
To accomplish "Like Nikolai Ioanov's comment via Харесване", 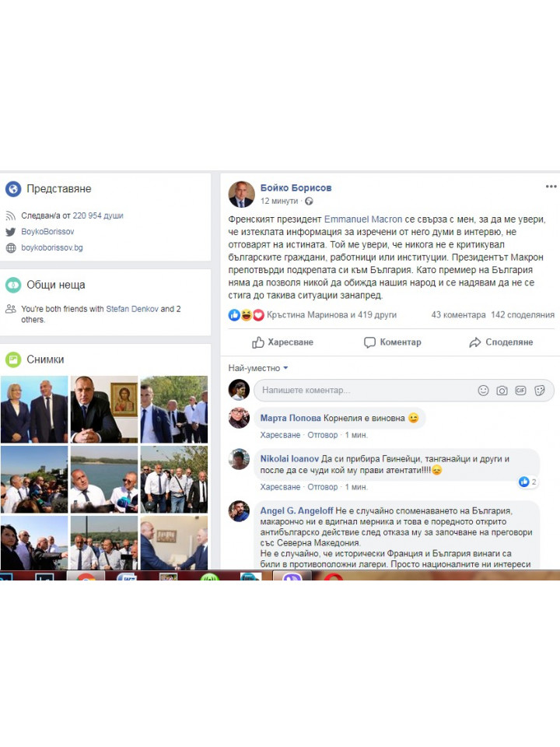I will click(x=280, y=487).
